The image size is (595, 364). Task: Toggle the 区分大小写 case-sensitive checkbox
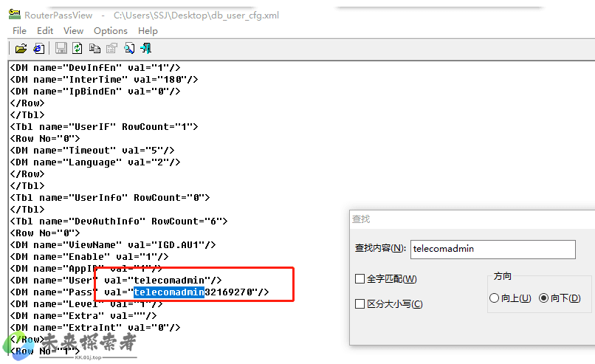point(360,304)
